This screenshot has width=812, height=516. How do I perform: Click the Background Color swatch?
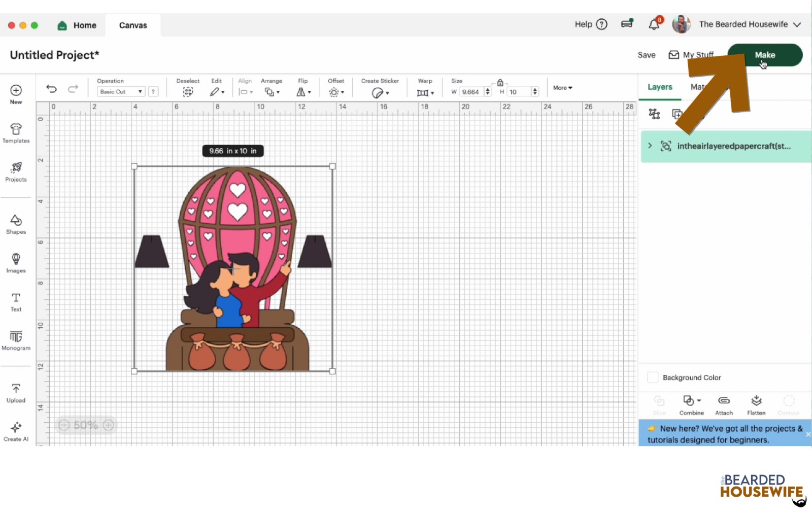click(x=653, y=377)
